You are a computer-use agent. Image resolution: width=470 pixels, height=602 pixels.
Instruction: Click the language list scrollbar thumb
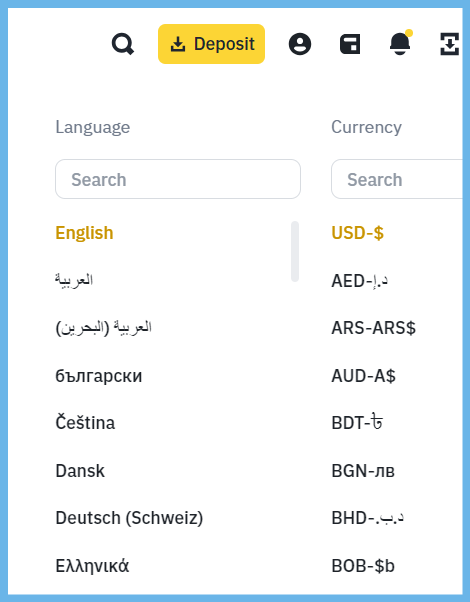(x=295, y=251)
